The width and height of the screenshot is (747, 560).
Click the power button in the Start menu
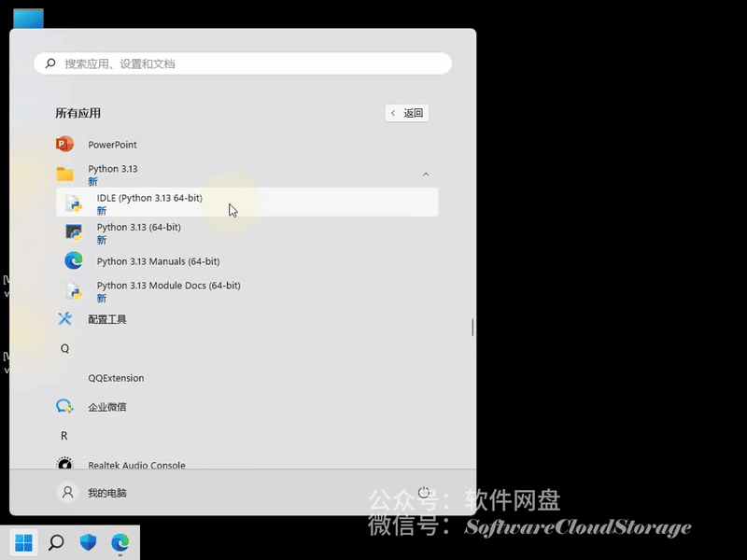(424, 492)
